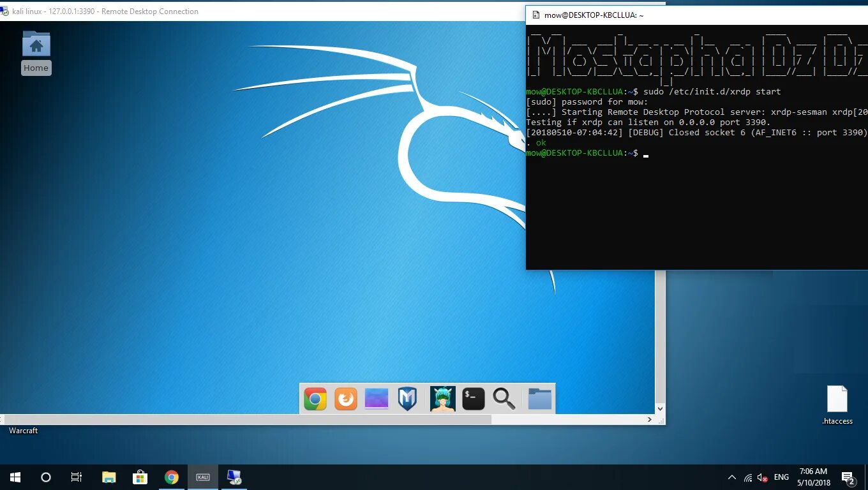Open the clock showing 7:06 AM
Viewport: 868px width, 490px height.
point(813,477)
